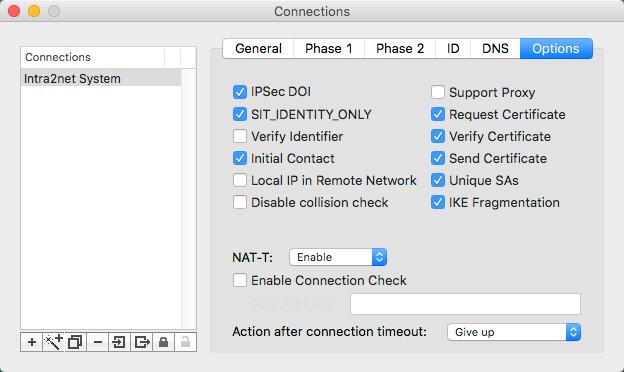Click the duplicate connection icon
Image resolution: width=624 pixels, height=372 pixels.
[75, 342]
